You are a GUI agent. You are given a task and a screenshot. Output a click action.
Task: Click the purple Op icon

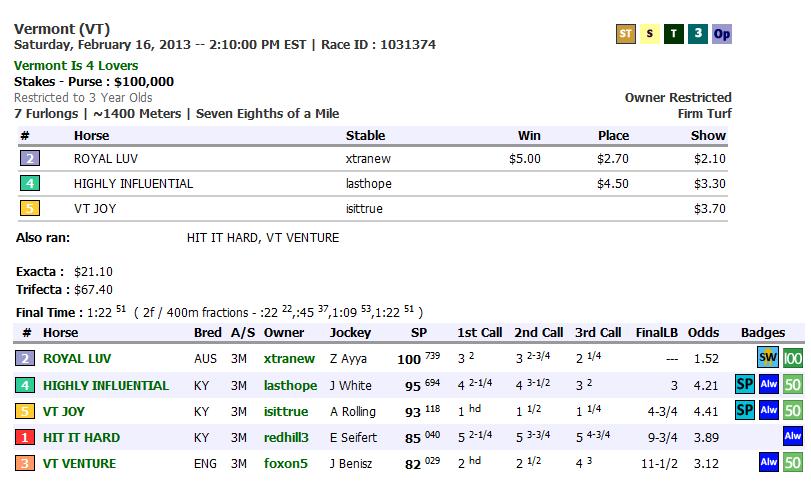pos(722,34)
